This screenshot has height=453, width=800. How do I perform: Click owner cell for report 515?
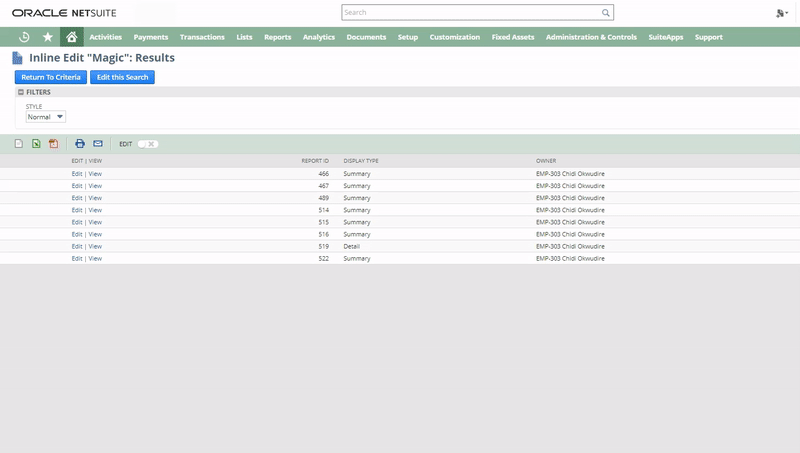[570, 222]
